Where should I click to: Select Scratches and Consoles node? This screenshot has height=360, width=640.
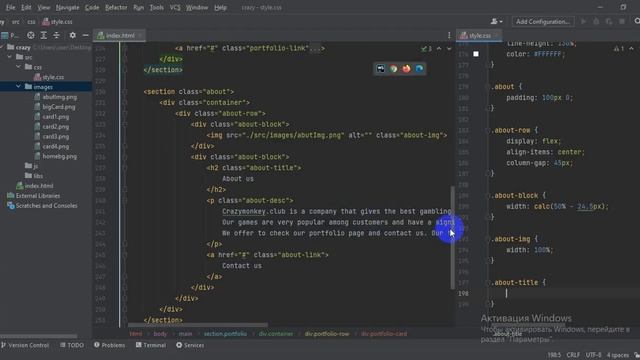click(42, 205)
